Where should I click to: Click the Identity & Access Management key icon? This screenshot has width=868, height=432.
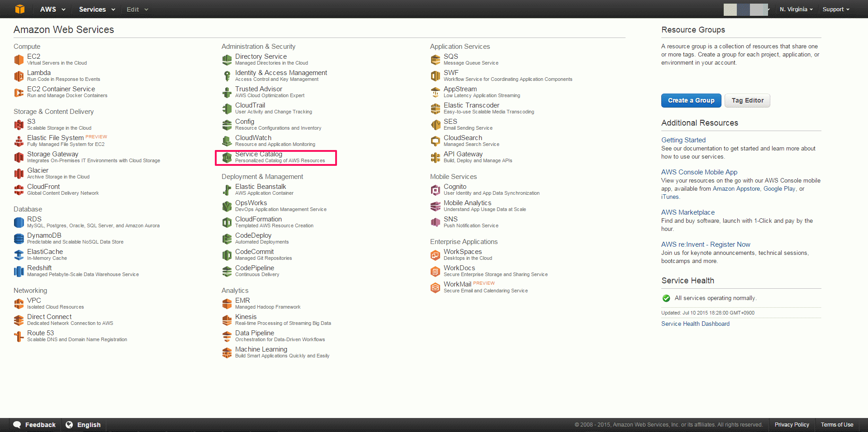click(227, 76)
